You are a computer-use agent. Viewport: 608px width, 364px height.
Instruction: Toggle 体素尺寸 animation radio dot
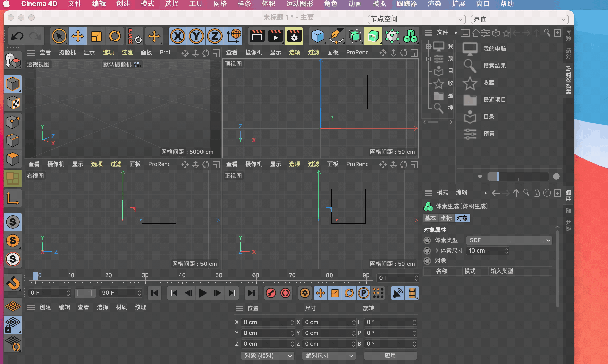tap(427, 250)
